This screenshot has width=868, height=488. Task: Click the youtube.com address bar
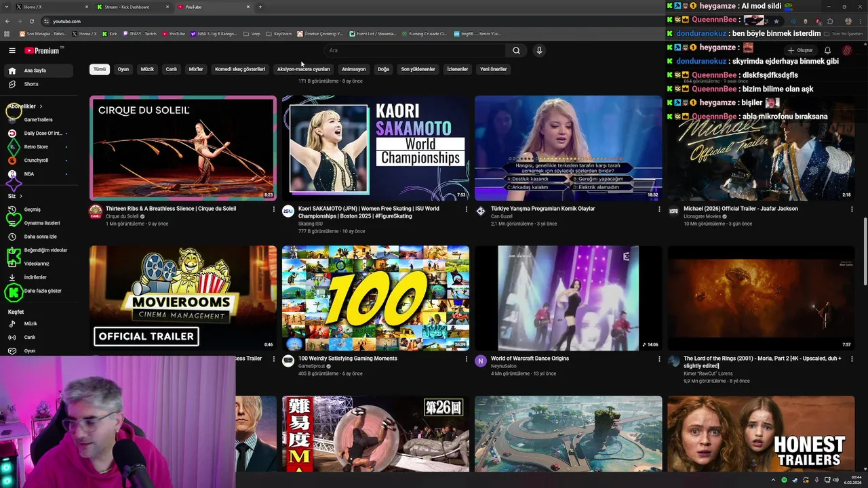point(407,21)
